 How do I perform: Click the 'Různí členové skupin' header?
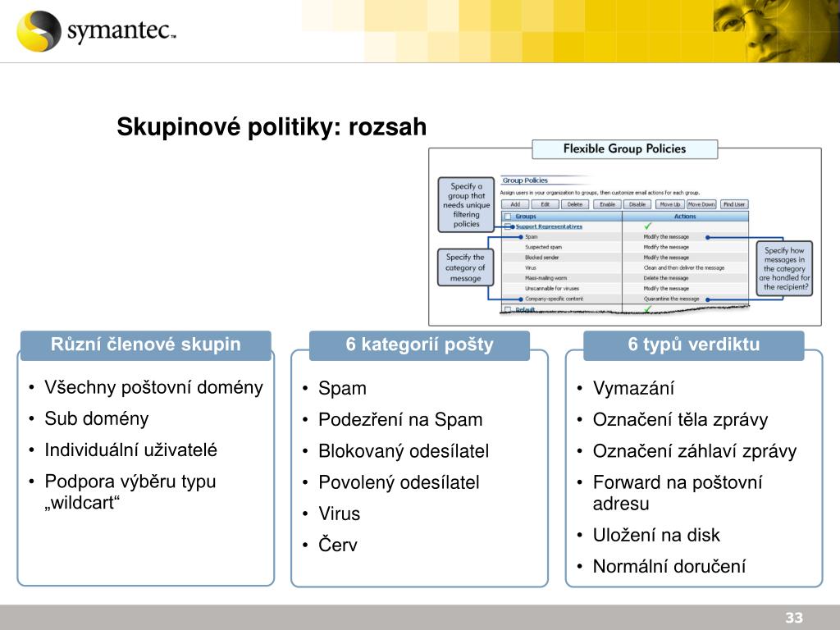pyautogui.click(x=146, y=345)
